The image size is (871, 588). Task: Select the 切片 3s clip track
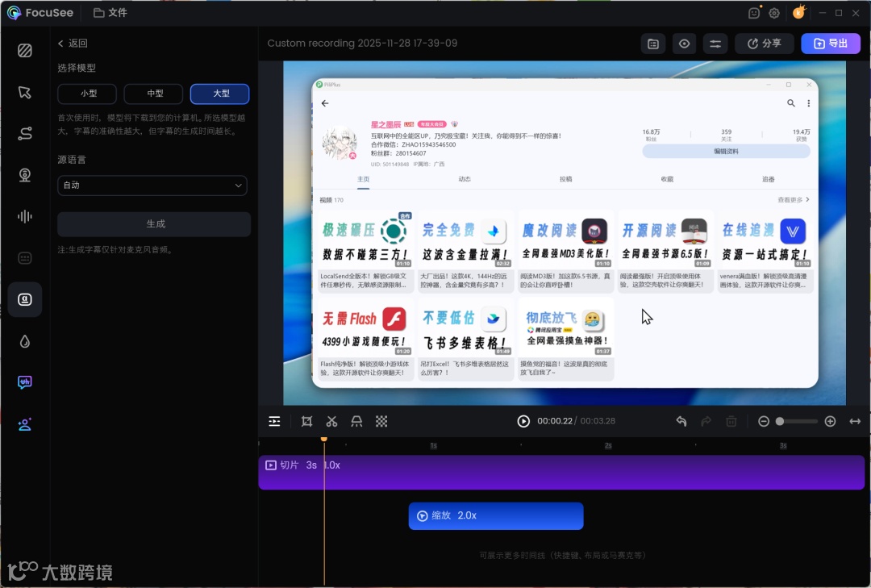point(561,473)
